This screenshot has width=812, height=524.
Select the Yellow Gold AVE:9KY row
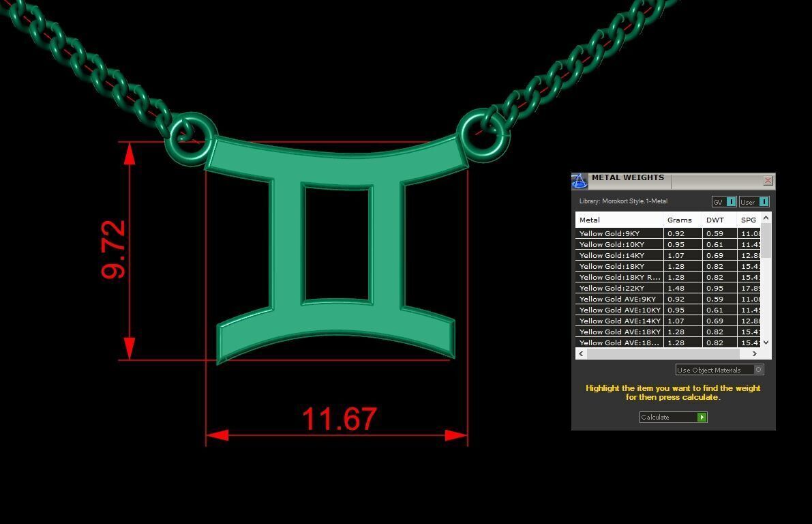[668, 299]
